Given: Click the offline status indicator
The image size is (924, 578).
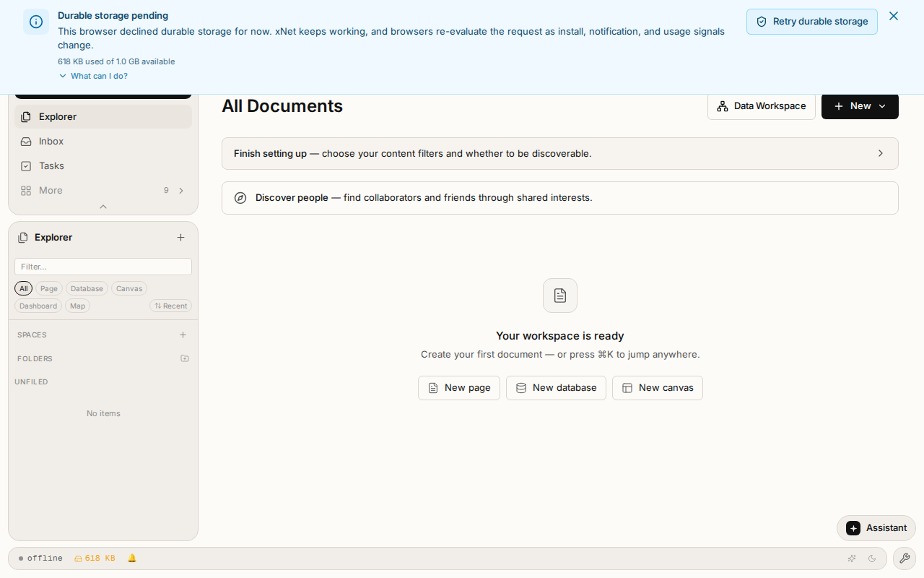Looking at the screenshot, I should click(40, 558).
